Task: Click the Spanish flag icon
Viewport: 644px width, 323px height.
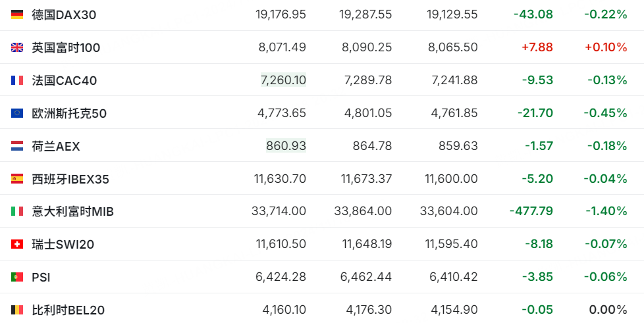Action: tap(17, 179)
